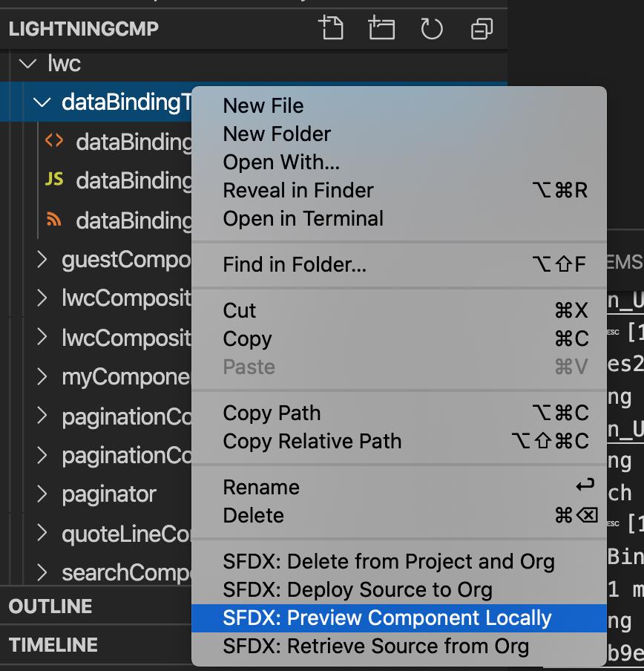Collapse the dataBindingT folder
Screen dimensions: 644x671
[42, 102]
